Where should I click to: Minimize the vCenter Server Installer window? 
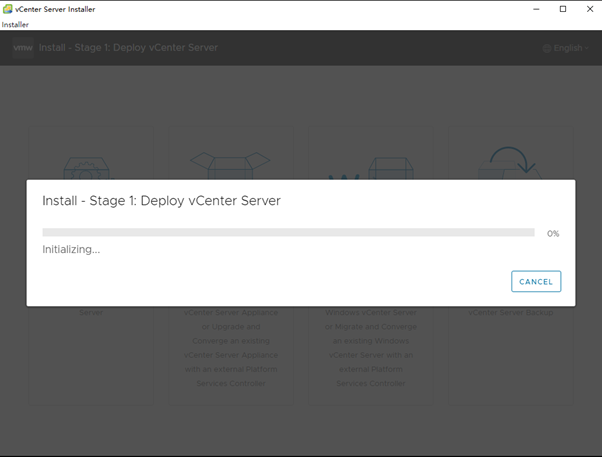536,9
